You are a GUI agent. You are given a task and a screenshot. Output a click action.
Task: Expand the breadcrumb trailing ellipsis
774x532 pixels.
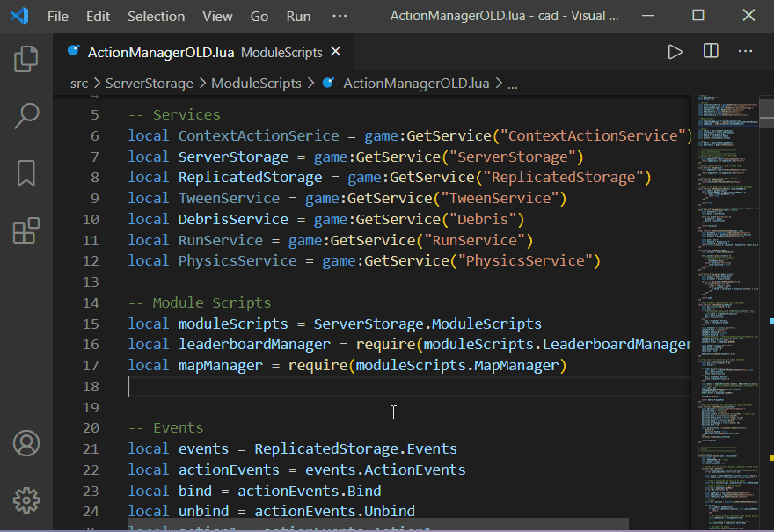513,84
